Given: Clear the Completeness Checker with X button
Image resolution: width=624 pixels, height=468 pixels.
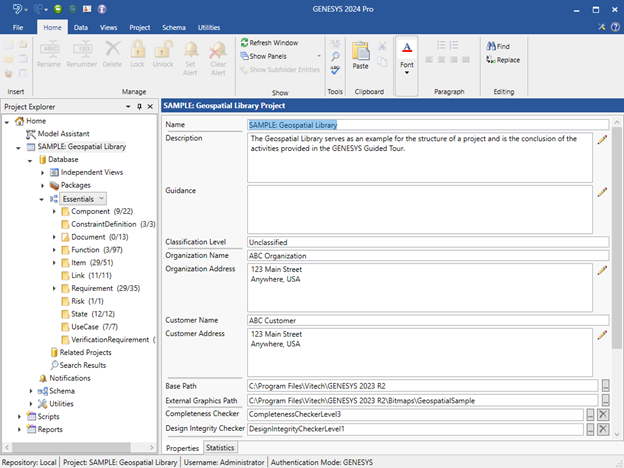Looking at the screenshot, I should coord(603,415).
